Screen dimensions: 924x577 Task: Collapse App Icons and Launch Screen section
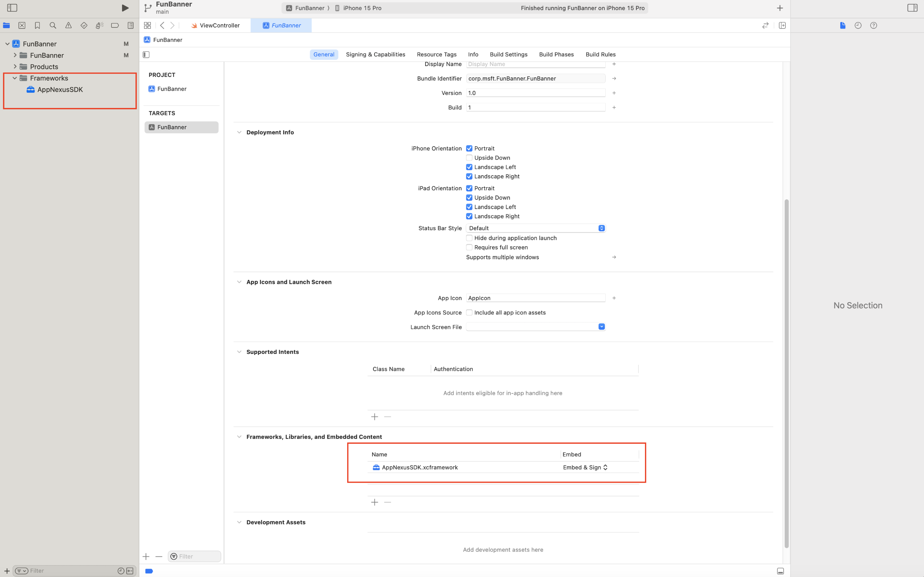pos(239,282)
